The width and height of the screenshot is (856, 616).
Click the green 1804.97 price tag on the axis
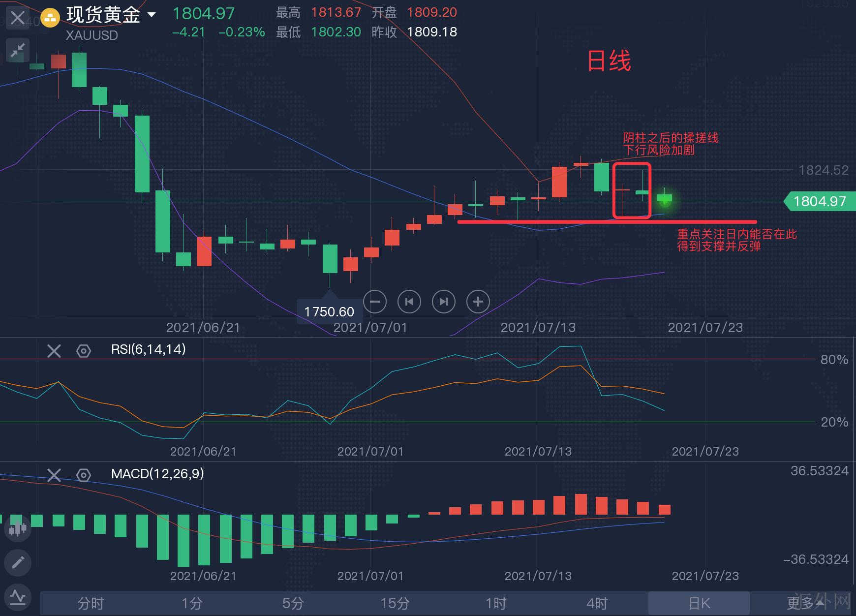coord(820,201)
